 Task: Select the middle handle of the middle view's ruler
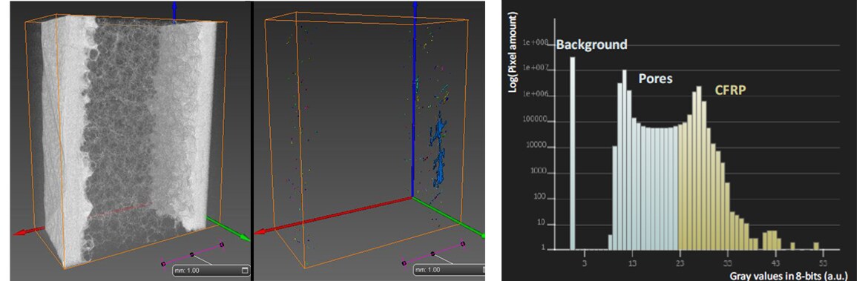tap(433, 254)
